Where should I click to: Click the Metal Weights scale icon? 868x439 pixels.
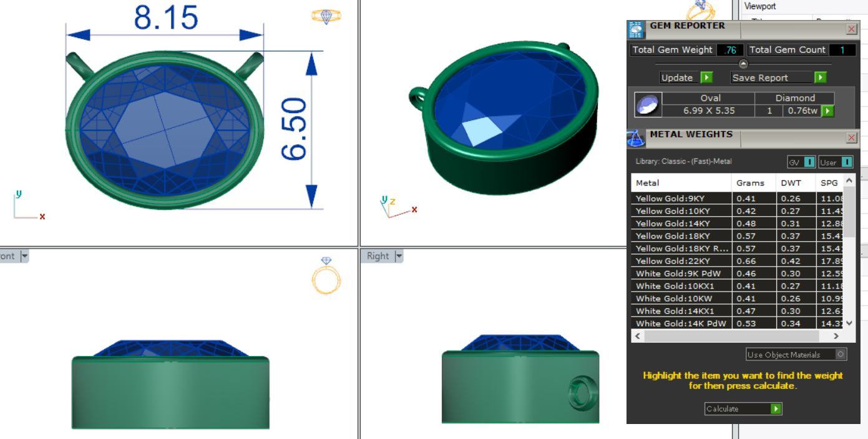coord(635,138)
